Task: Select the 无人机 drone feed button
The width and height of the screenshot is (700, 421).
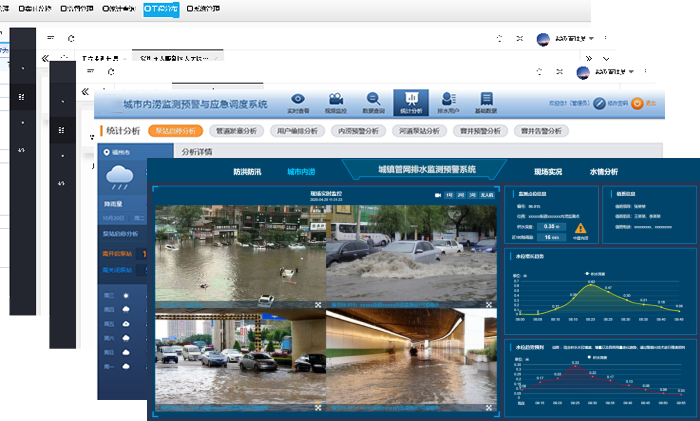Action: tap(487, 195)
